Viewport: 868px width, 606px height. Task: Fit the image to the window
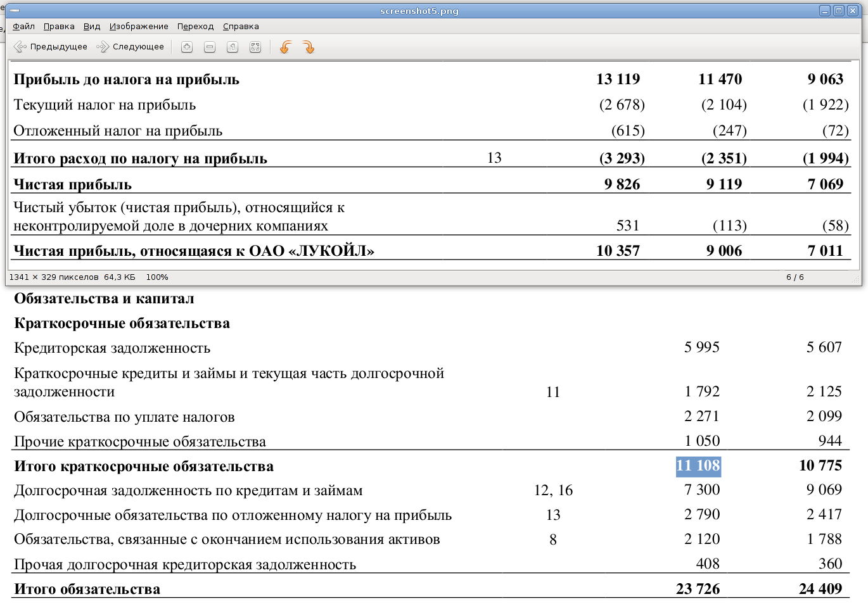[x=255, y=47]
